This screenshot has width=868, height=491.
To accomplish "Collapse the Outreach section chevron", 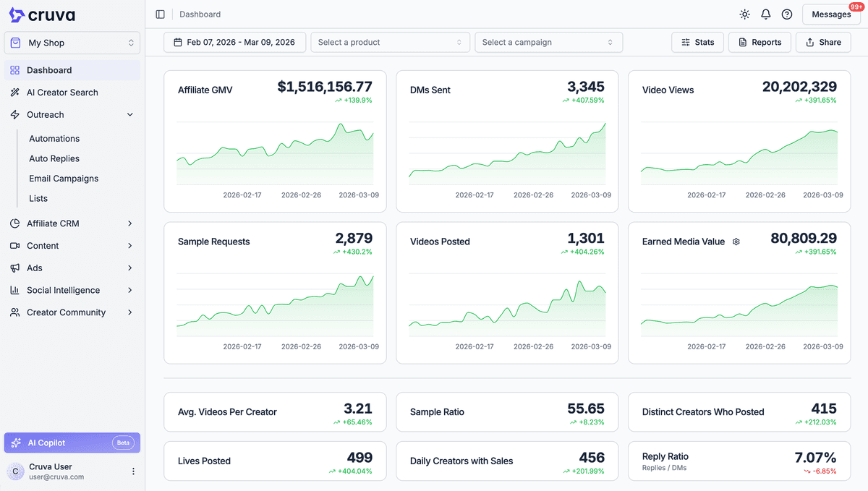I will click(x=129, y=114).
